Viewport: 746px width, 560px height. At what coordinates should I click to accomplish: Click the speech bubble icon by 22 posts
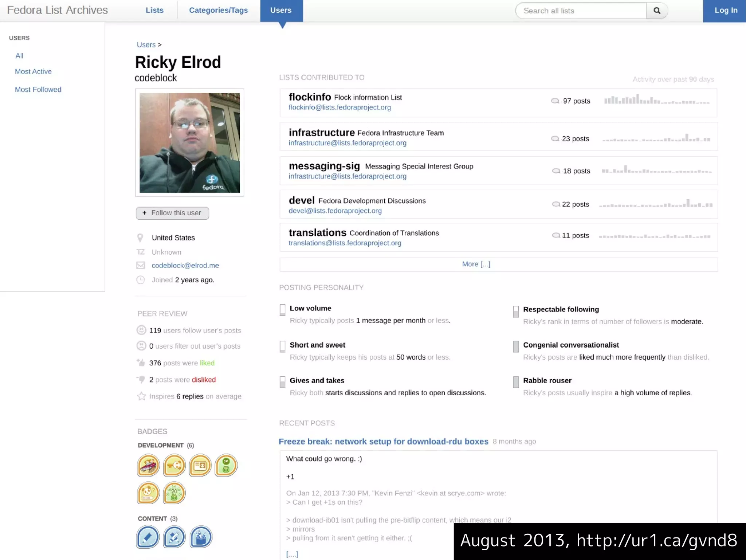[556, 204]
